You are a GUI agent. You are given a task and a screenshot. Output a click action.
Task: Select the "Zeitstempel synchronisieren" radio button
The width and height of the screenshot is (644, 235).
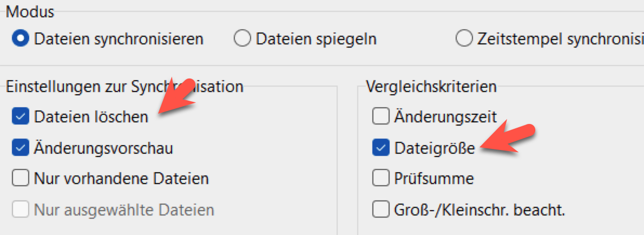pos(465,39)
